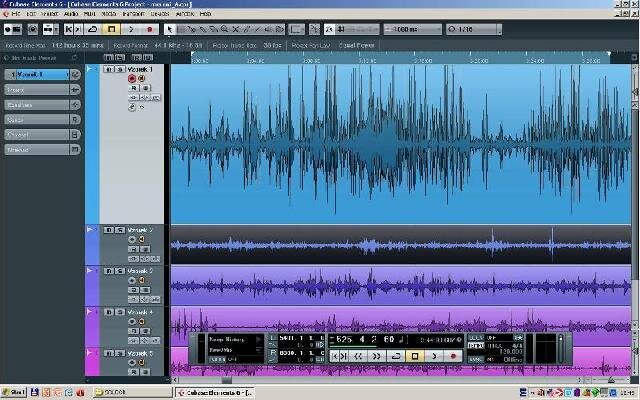640x400 pixels.
Task: Open the Audio menu
Action: pyautogui.click(x=71, y=14)
